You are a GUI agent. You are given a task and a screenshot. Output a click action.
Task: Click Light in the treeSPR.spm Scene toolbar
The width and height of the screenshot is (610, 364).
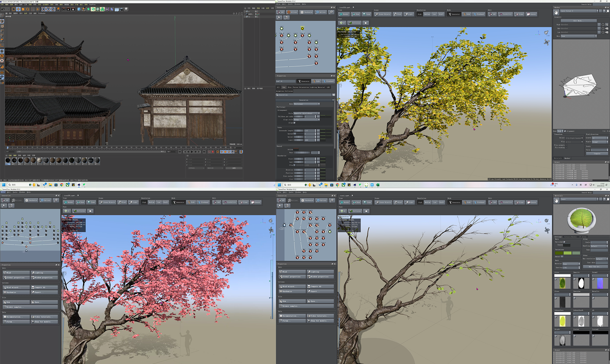tap(133, 202)
